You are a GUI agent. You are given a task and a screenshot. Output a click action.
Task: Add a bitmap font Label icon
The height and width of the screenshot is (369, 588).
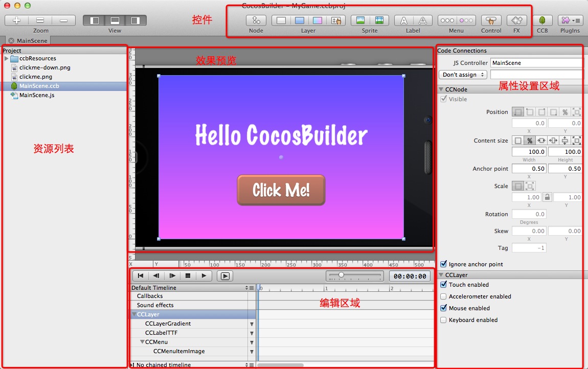[x=423, y=20]
